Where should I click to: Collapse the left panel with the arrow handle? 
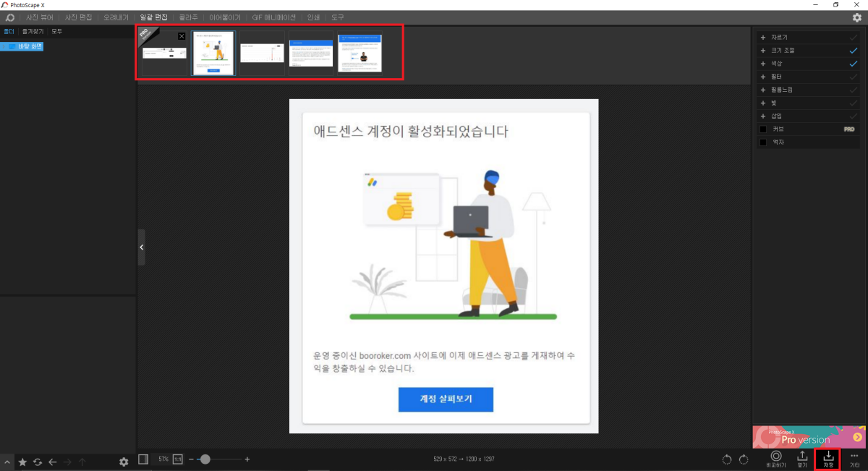click(x=141, y=247)
